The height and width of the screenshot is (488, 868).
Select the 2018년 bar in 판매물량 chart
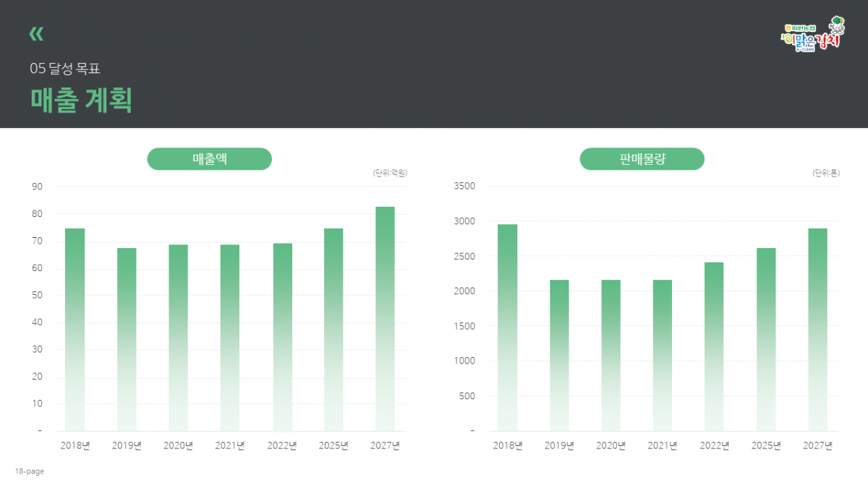[508, 327]
